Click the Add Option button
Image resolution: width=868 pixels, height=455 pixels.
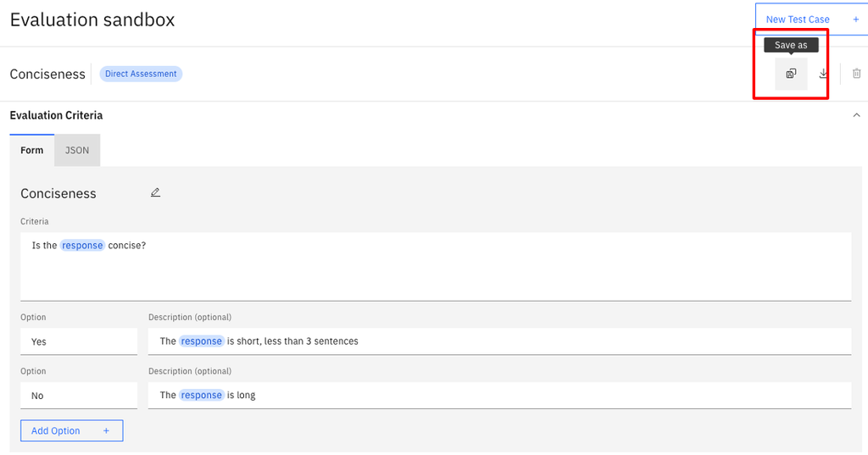(71, 430)
